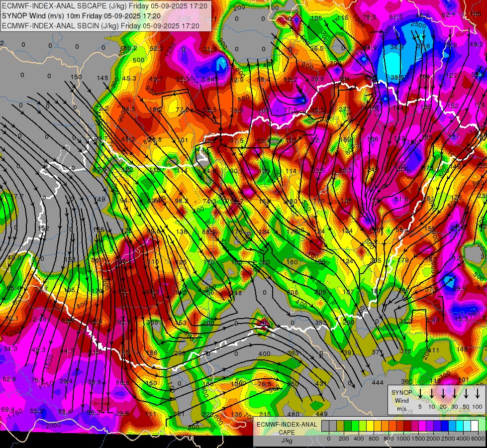
Task: Click the sky blue swatch after 2500
Action: pyautogui.click(x=452, y=426)
